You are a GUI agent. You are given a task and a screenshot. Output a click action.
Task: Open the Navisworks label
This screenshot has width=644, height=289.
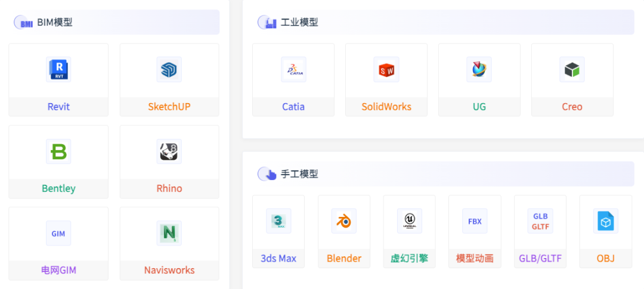coord(169,270)
